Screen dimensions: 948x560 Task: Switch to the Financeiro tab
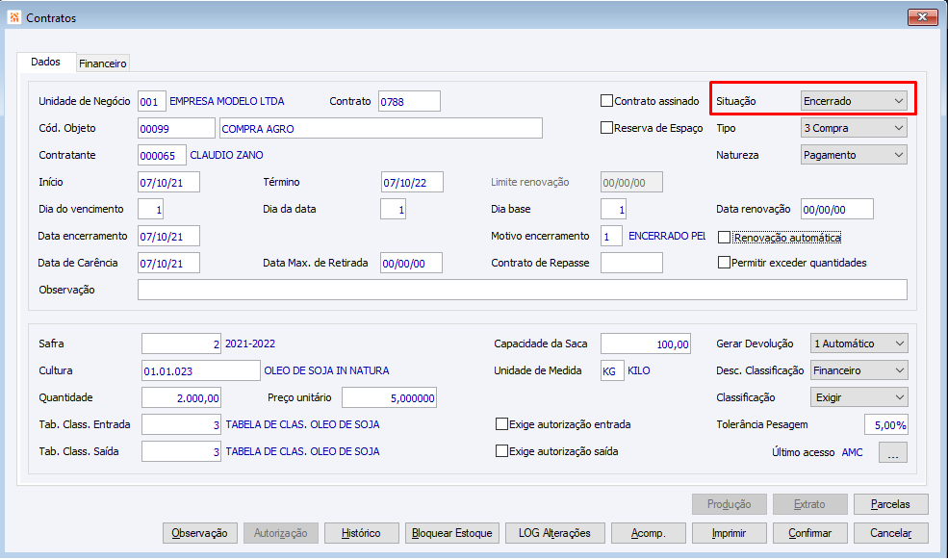(103, 63)
